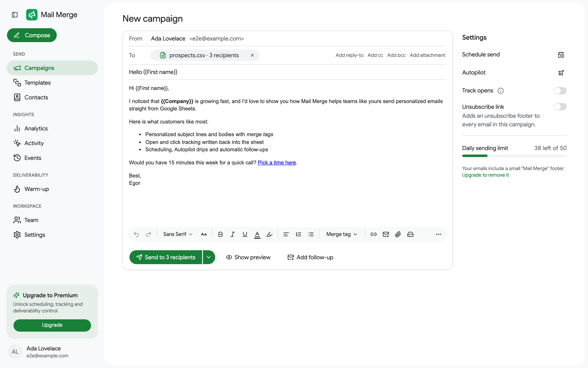The width and height of the screenshot is (588, 368).
Task: Open Team in the sidebar
Action: pyautogui.click(x=52, y=220)
